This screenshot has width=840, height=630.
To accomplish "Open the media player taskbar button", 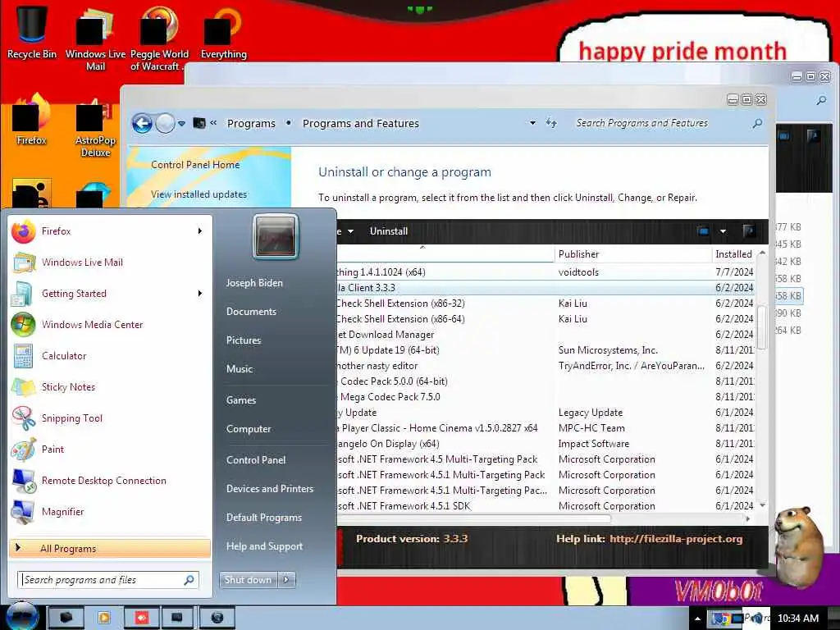I will 103,619.
